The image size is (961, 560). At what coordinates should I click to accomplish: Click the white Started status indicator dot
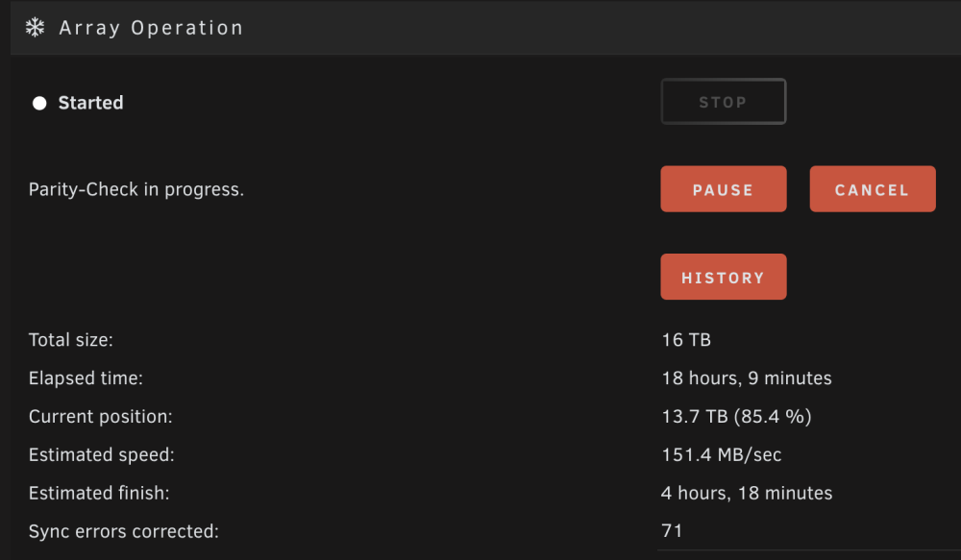tap(39, 103)
